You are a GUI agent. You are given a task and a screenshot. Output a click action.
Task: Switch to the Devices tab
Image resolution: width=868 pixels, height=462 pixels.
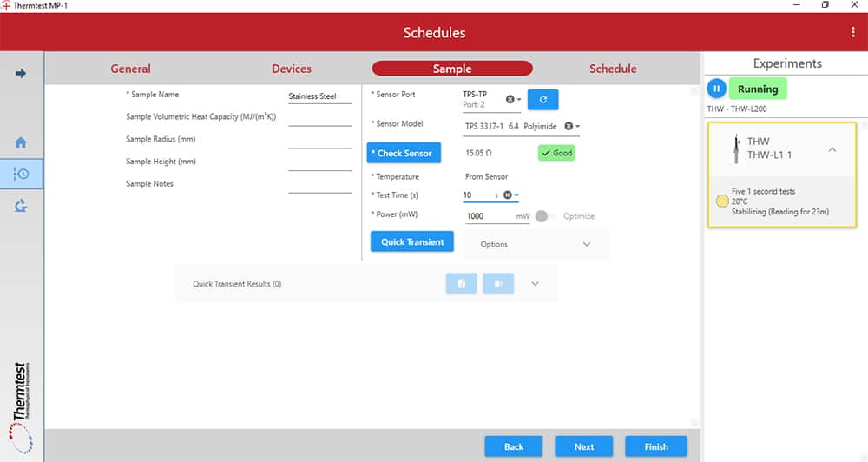291,69
